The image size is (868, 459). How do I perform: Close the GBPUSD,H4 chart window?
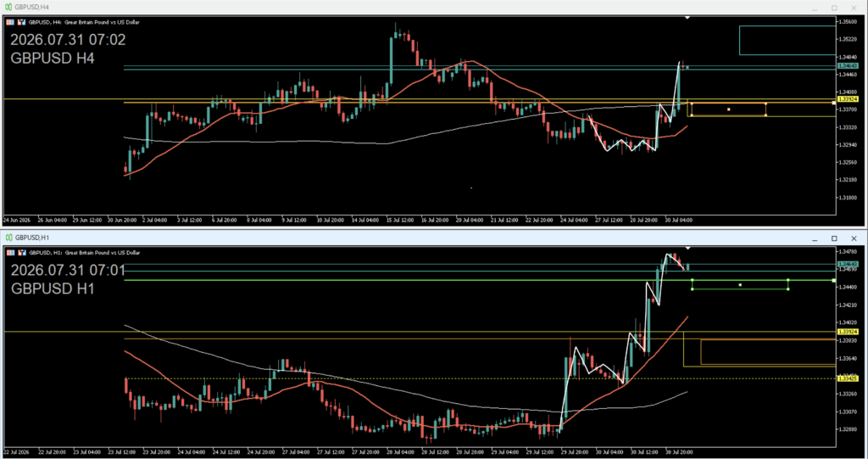click(854, 8)
